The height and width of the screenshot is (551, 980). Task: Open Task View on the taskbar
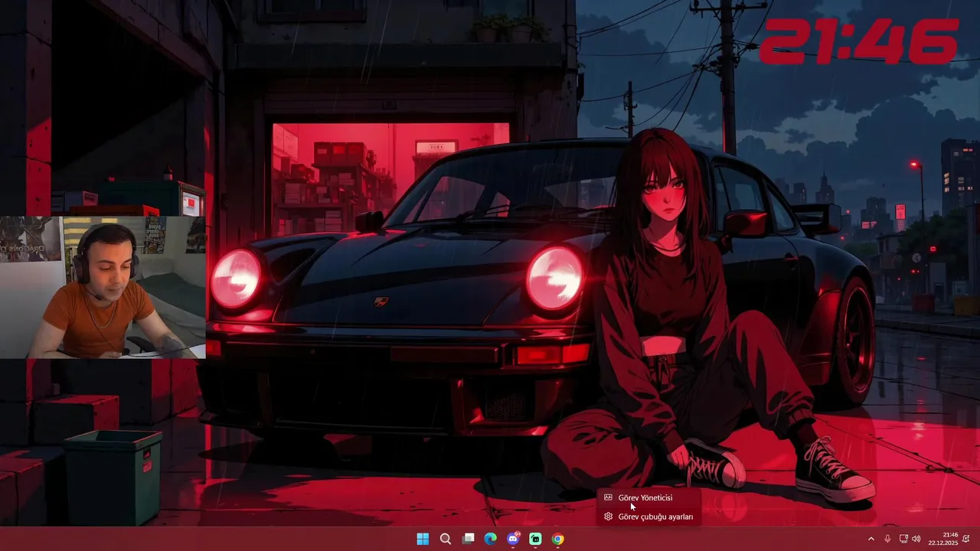(468, 539)
